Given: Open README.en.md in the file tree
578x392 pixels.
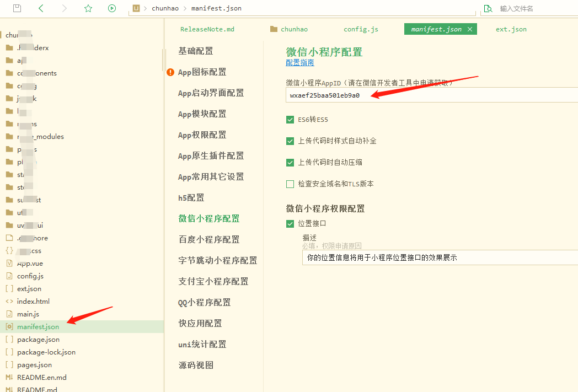Looking at the screenshot, I should coord(42,378).
